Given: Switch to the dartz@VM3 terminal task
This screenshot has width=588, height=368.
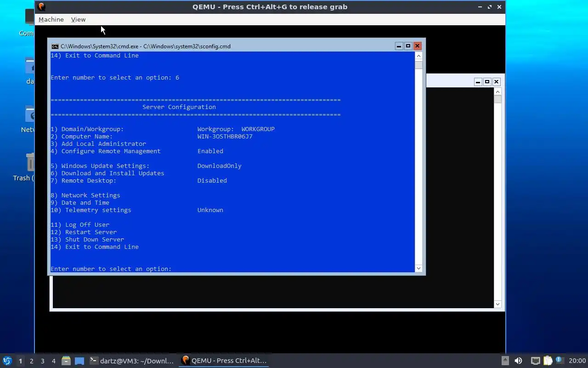Looking at the screenshot, I should click(132, 361).
